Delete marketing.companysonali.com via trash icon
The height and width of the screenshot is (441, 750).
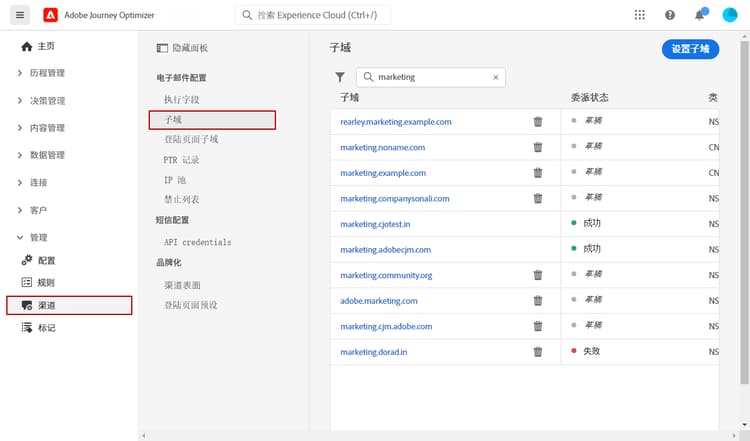pyautogui.click(x=538, y=198)
